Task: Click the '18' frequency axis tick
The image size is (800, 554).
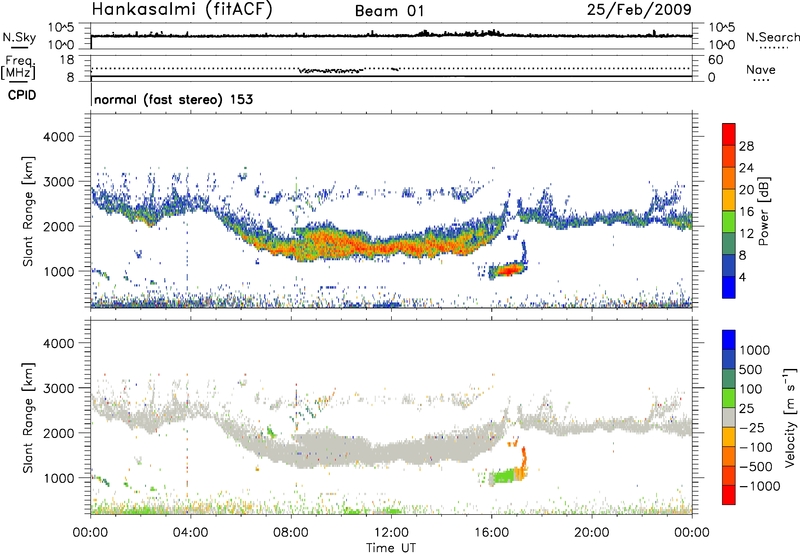Action: click(67, 60)
